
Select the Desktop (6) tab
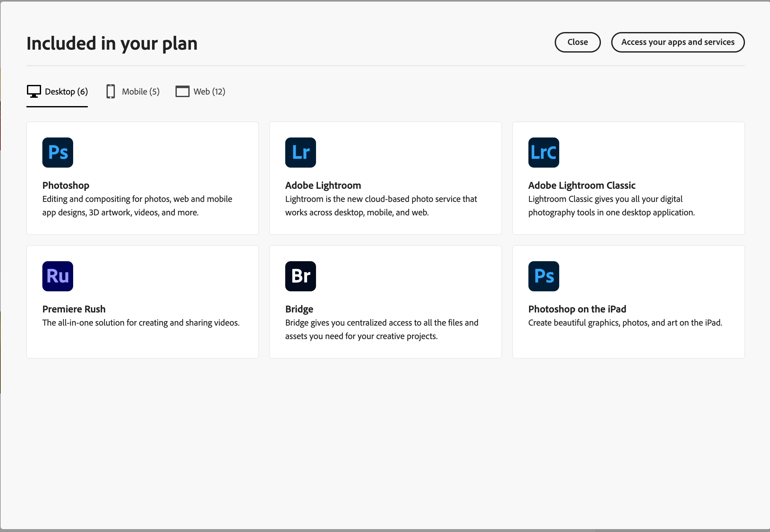(66, 91)
